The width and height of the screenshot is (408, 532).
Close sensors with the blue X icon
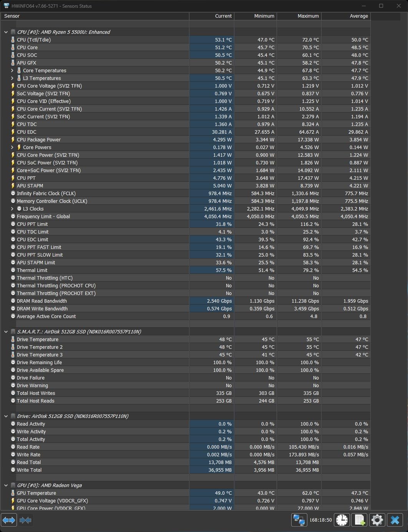395,520
